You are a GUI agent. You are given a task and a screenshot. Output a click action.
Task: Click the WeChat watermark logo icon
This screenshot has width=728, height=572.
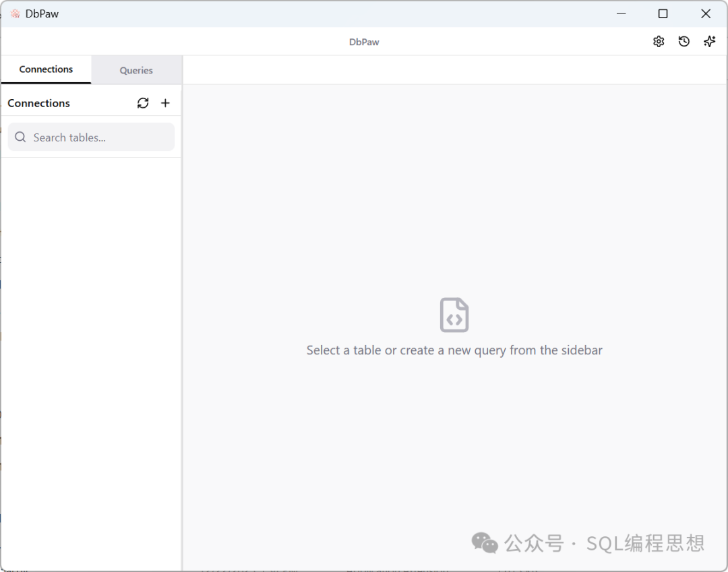(485, 542)
